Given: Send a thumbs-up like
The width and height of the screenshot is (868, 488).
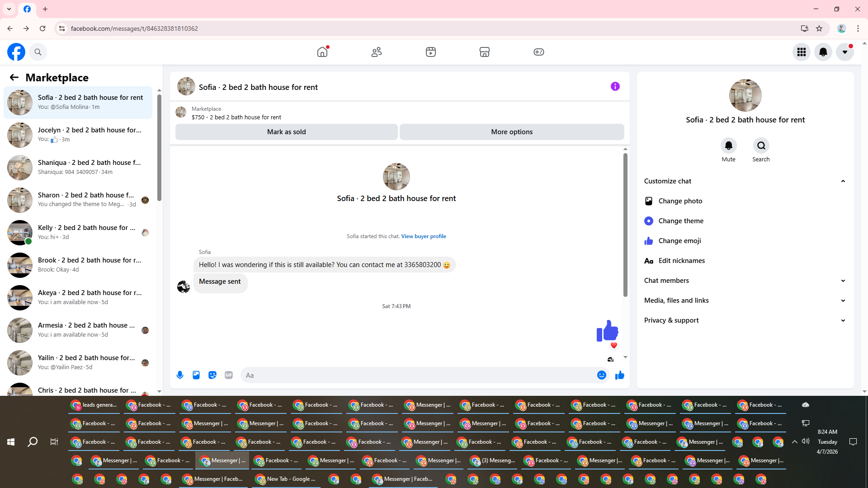Looking at the screenshot, I should (x=620, y=375).
